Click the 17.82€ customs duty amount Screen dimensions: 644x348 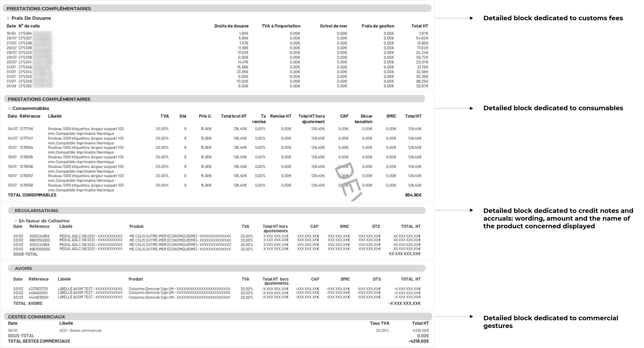pyautogui.click(x=243, y=52)
